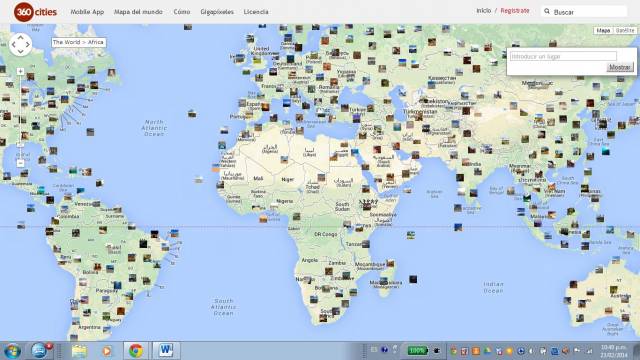Click the blue help tray icon
This screenshot has width=640, height=360.
(x=384, y=350)
